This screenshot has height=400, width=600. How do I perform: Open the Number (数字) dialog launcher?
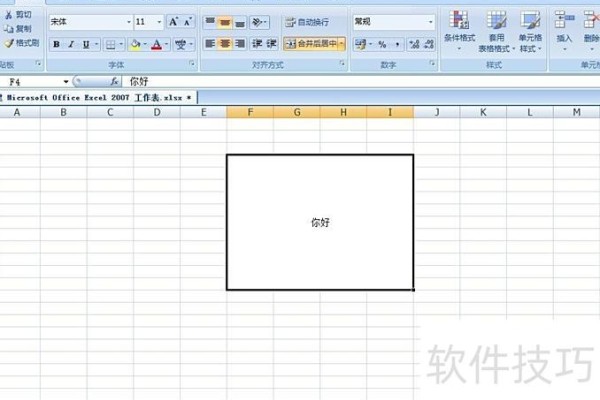point(432,64)
